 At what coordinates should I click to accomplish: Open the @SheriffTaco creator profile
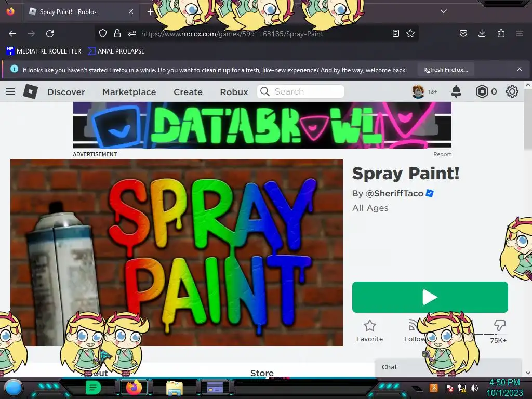(394, 193)
